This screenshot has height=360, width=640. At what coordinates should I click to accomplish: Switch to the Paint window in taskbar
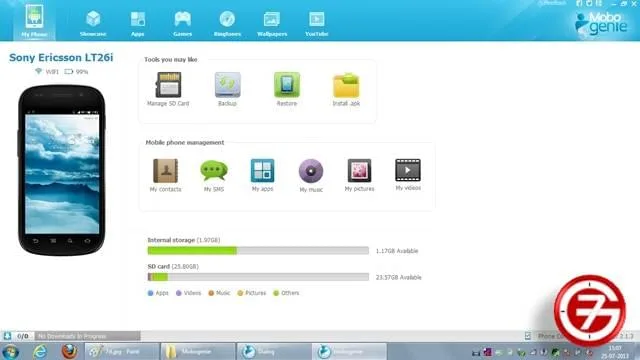pos(122,351)
